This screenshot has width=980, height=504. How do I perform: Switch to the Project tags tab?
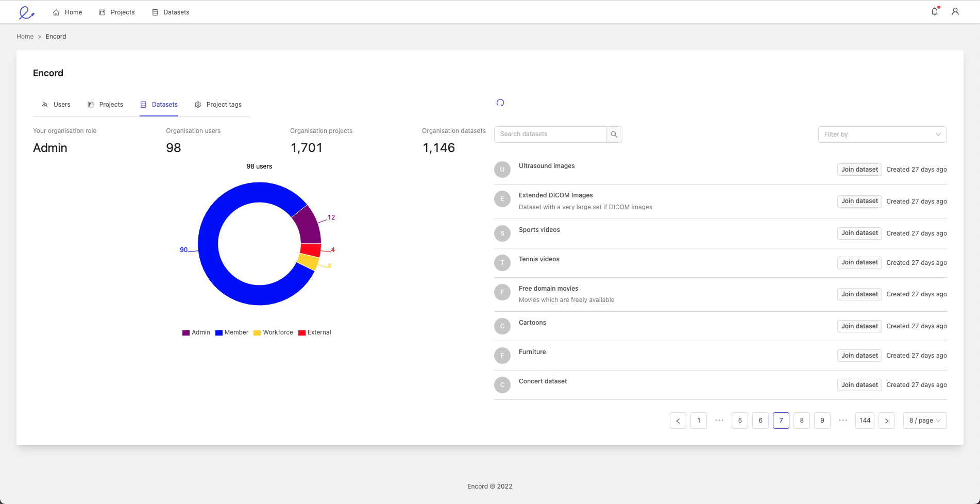[x=218, y=105]
